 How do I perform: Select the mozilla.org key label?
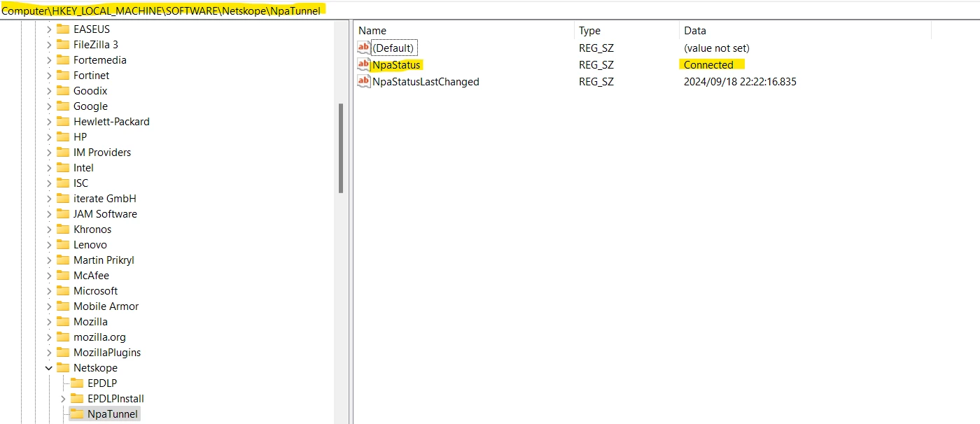(x=99, y=337)
